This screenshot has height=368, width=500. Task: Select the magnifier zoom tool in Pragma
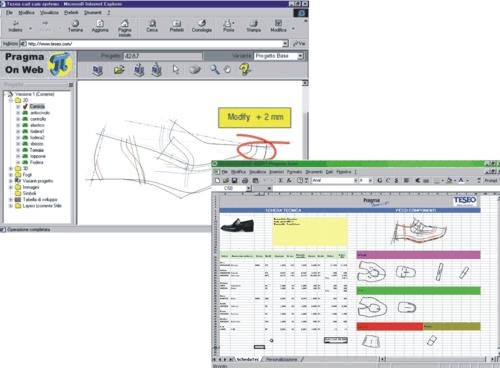[x=215, y=69]
